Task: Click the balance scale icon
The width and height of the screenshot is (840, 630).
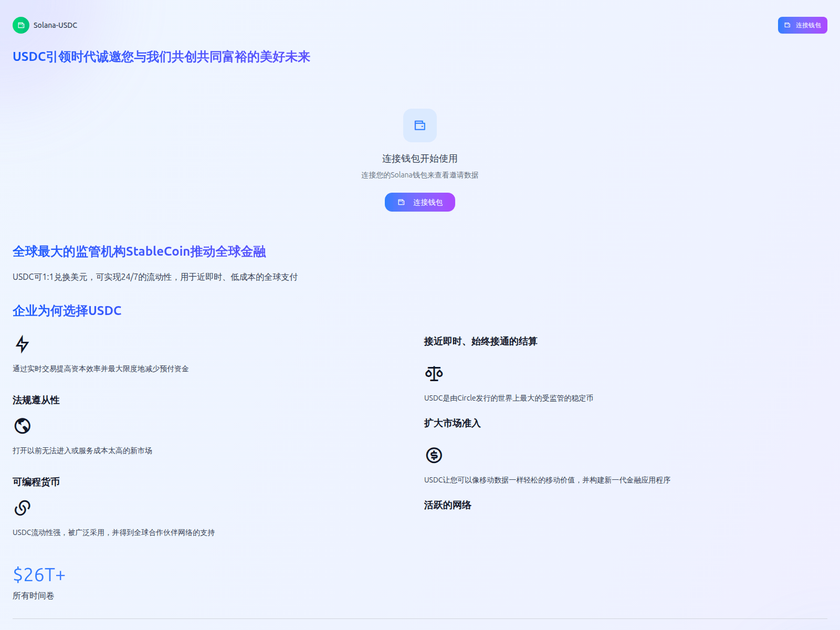Action: (x=434, y=373)
